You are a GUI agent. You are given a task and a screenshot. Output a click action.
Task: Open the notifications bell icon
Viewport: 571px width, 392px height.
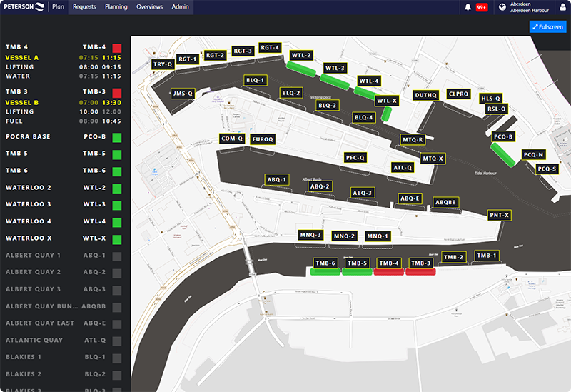(468, 7)
